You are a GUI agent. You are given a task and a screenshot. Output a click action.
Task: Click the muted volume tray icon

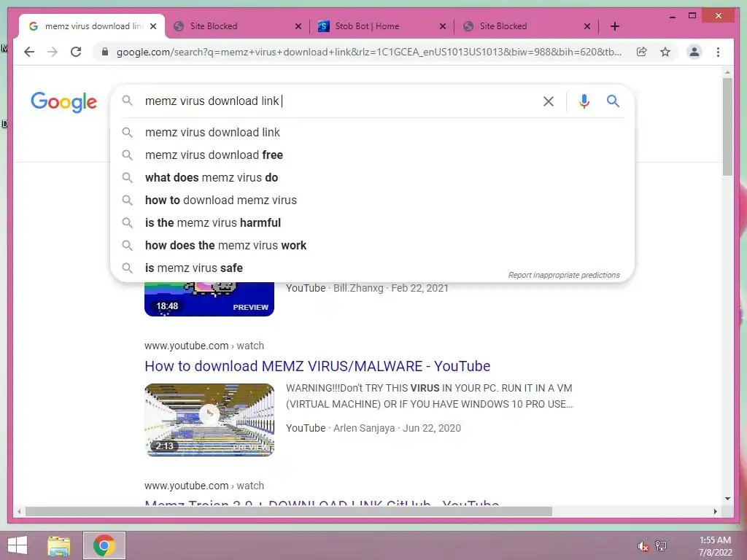tap(643, 545)
